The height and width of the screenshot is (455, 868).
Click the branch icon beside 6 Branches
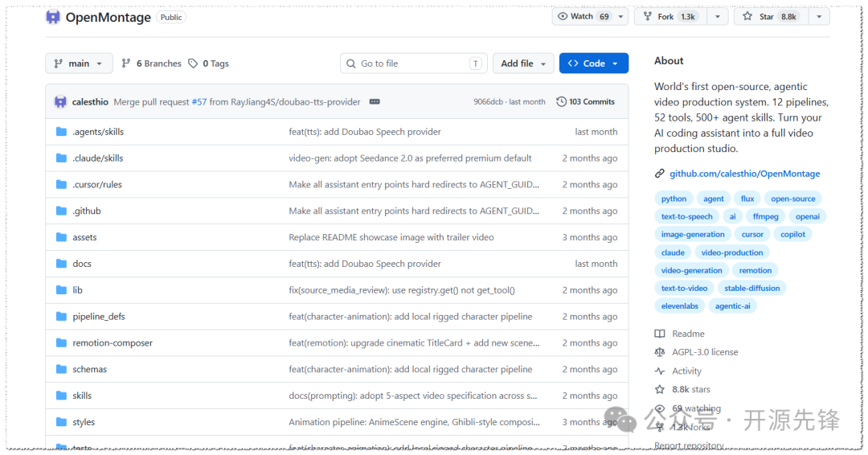(126, 64)
